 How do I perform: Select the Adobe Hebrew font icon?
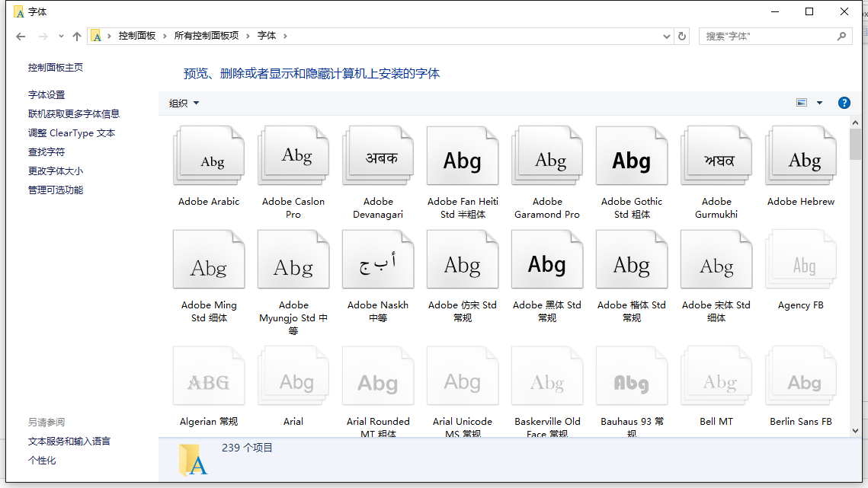[x=801, y=155]
